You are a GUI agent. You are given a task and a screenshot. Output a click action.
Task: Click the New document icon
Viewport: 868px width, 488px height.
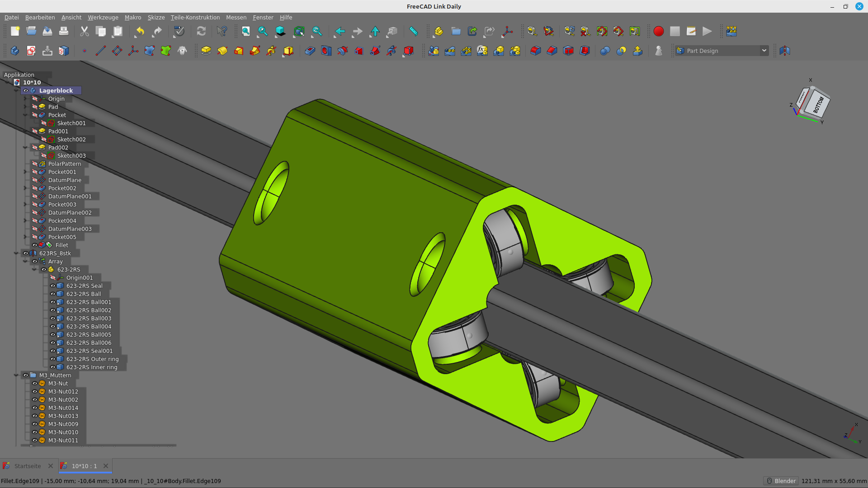pos(15,31)
